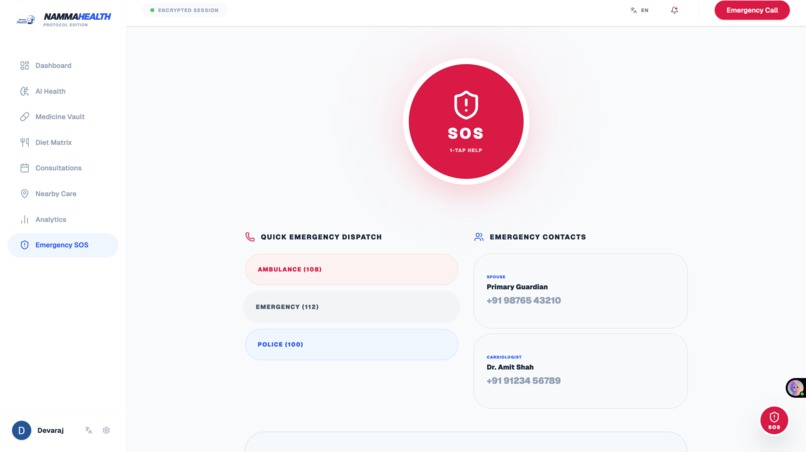Click the notification bell icon

(x=674, y=10)
